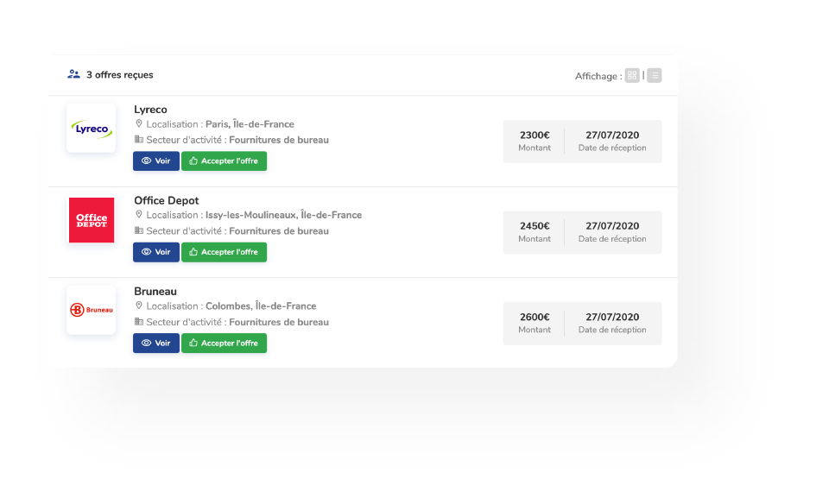Image resolution: width=816 pixels, height=504 pixels.
Task: Accept the Bruneau offer
Action: 224,343
